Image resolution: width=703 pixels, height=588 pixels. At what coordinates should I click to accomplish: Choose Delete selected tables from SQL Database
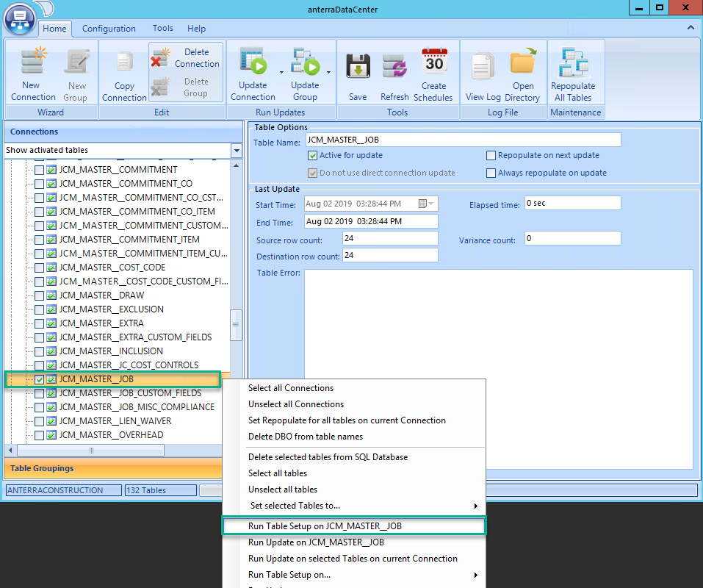coord(354,457)
